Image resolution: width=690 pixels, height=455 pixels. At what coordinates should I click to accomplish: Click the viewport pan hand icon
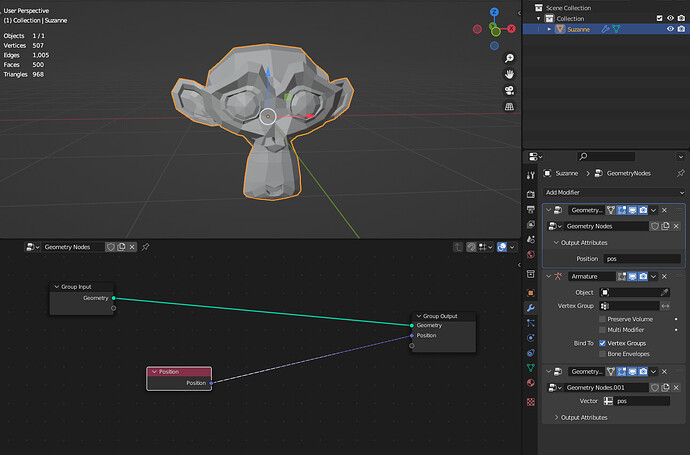coord(509,74)
